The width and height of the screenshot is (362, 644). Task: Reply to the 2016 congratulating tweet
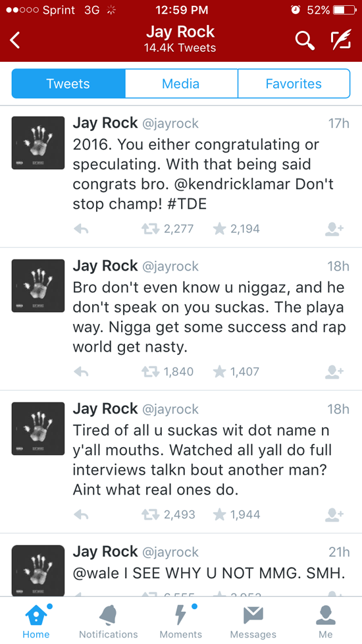pos(81,229)
